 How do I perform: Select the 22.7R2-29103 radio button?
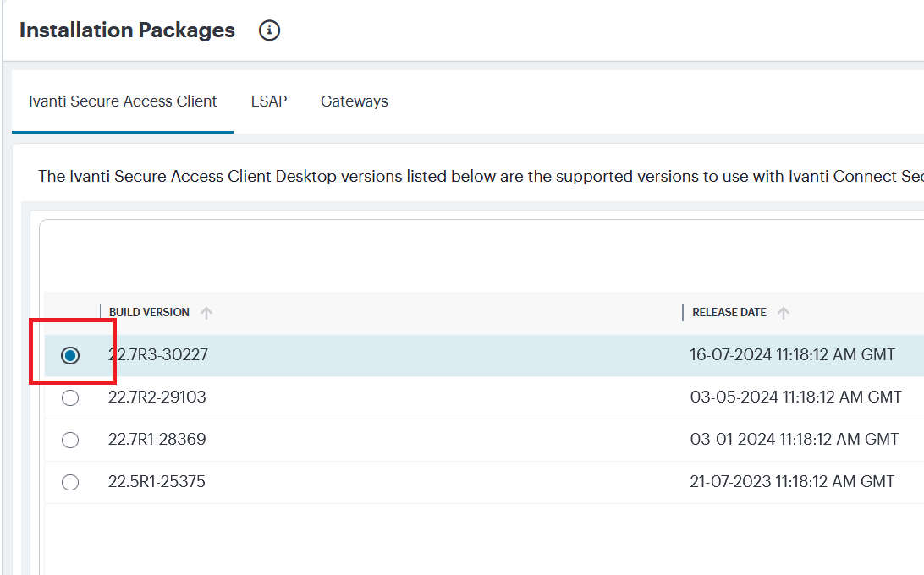click(x=70, y=397)
